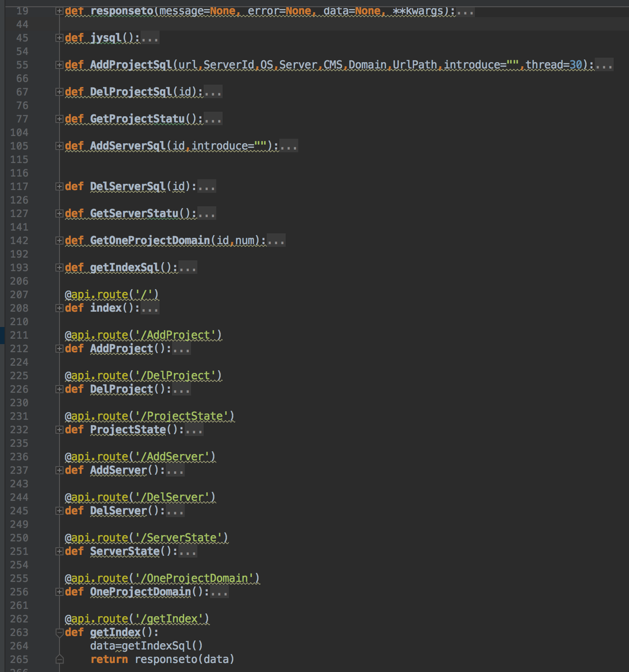Select line number 237 in the gutter
Screen dimensions: 629x672
coord(19,470)
